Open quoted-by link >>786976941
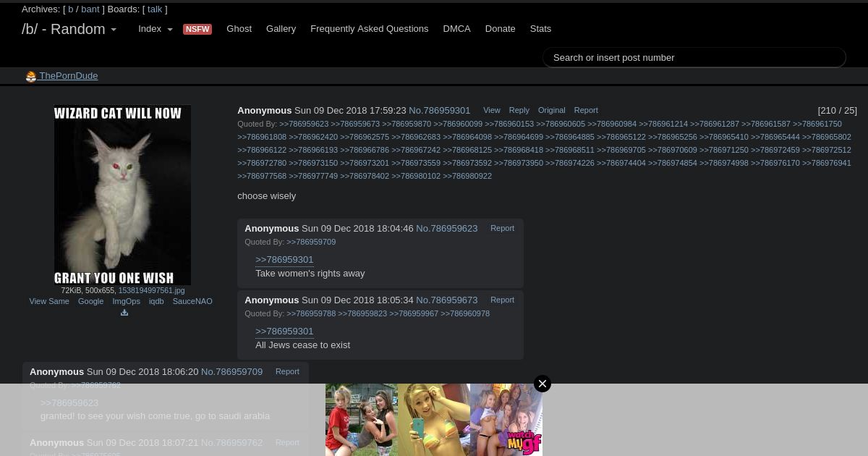This screenshot has height=456, width=868. pos(827,163)
